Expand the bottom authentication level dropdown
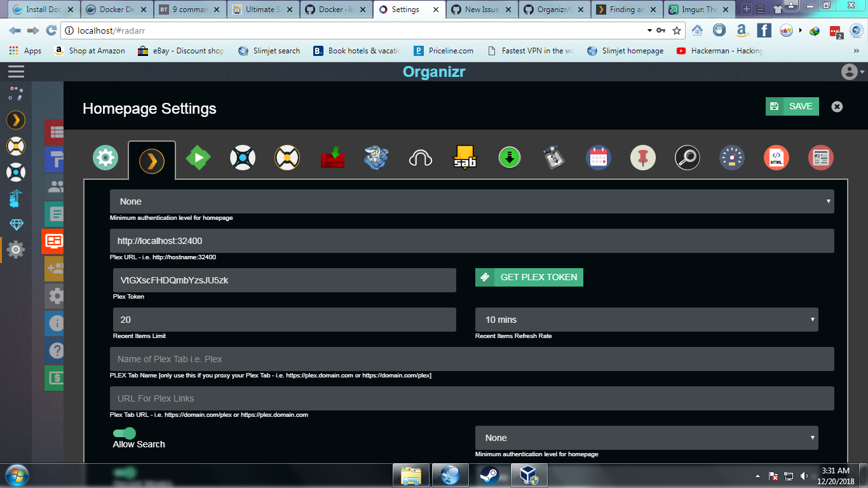Image resolution: width=868 pixels, height=488 pixels. [646, 438]
